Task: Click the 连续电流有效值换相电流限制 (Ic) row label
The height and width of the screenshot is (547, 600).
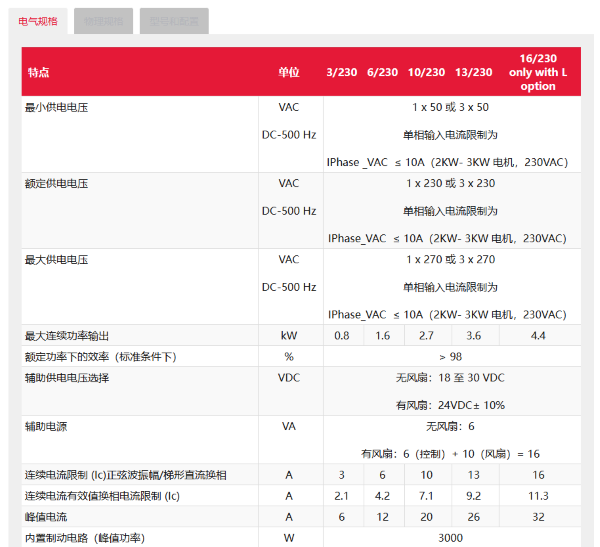Action: 102,496
